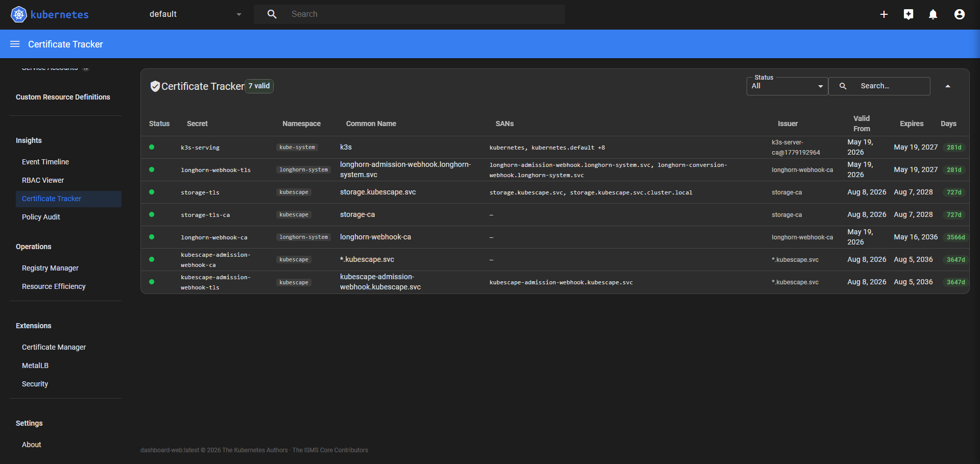980x464 pixels.
Task: Open Event Timeline in sidebar
Action: click(x=45, y=162)
